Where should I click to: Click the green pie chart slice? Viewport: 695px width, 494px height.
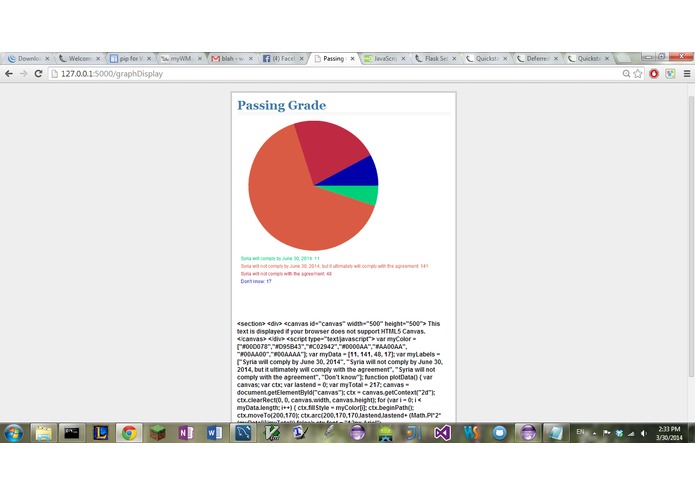tap(359, 193)
